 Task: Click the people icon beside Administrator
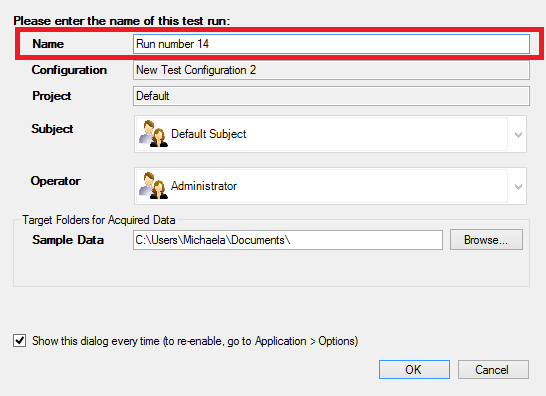tap(153, 185)
